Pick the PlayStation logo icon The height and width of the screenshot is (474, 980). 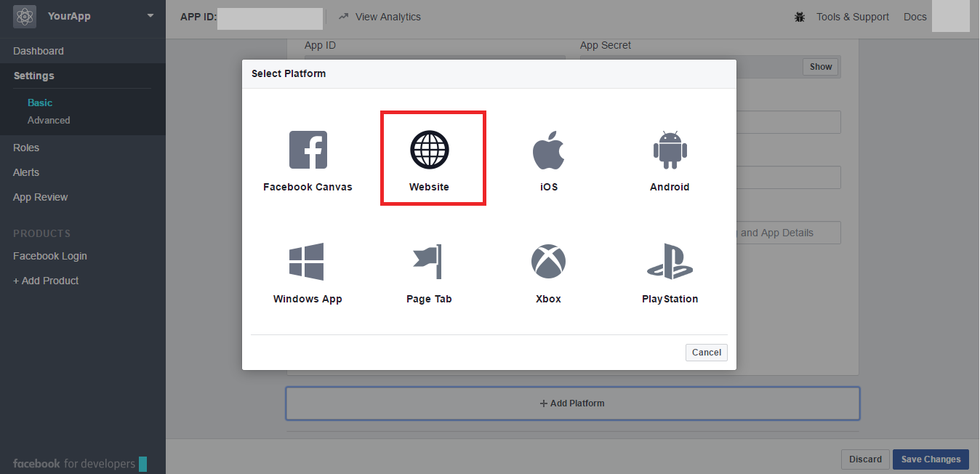tap(670, 262)
